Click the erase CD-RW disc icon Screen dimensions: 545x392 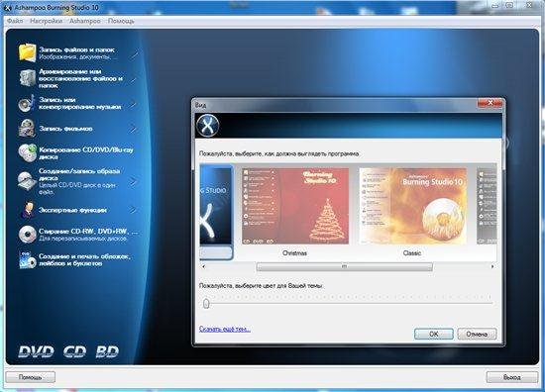(x=27, y=235)
